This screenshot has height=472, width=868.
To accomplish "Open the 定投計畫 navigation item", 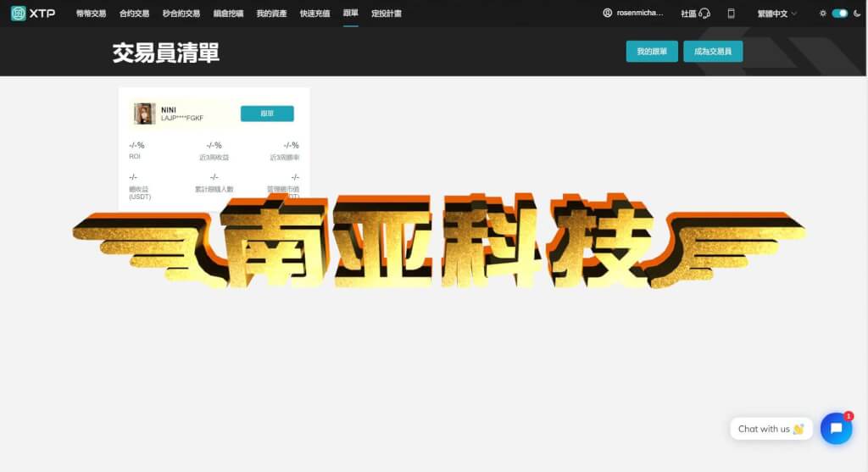I will click(x=387, y=14).
